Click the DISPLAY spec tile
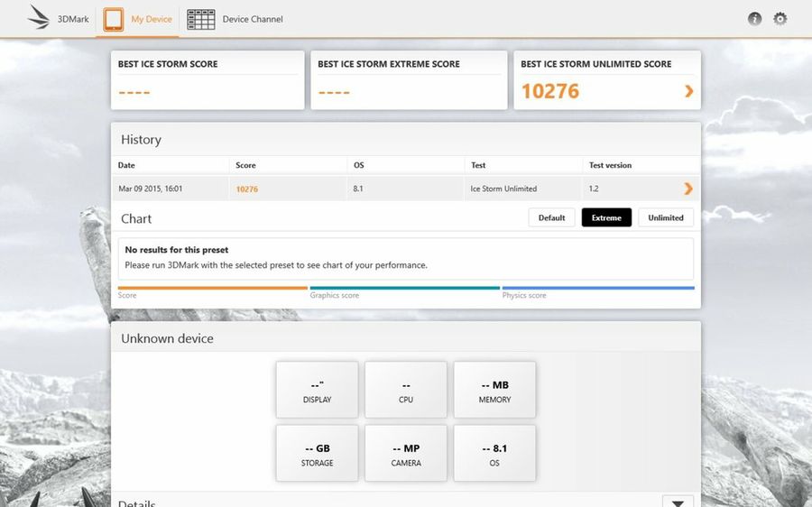This screenshot has height=507, width=812. click(x=317, y=390)
